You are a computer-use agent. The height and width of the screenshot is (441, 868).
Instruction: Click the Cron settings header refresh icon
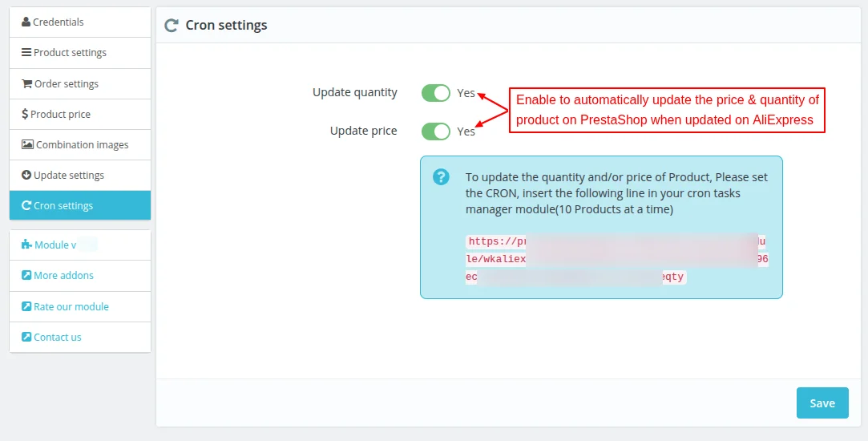(171, 26)
